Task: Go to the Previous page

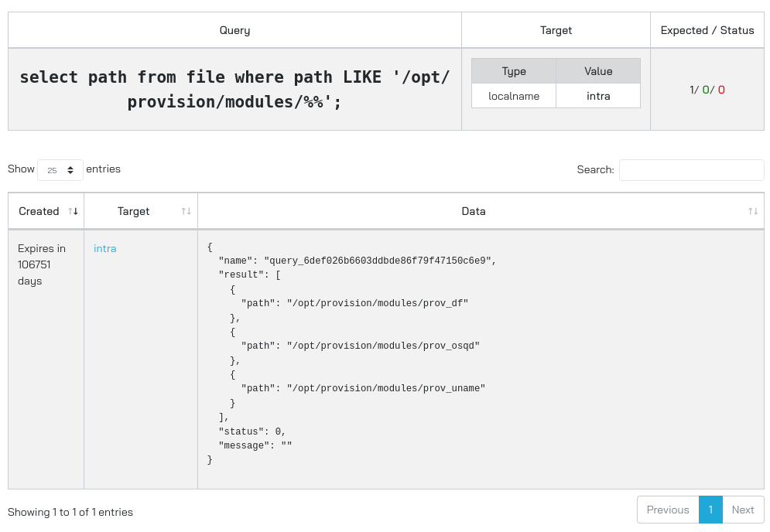Action: [x=668, y=510]
